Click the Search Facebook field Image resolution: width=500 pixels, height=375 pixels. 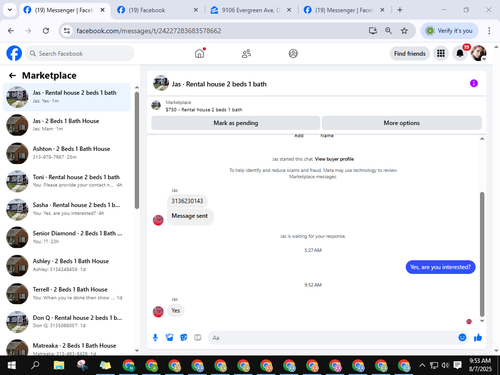(x=80, y=53)
